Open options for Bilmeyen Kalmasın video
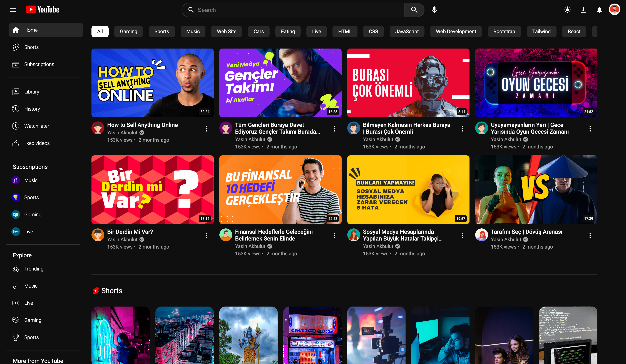626x364 pixels. [x=462, y=128]
